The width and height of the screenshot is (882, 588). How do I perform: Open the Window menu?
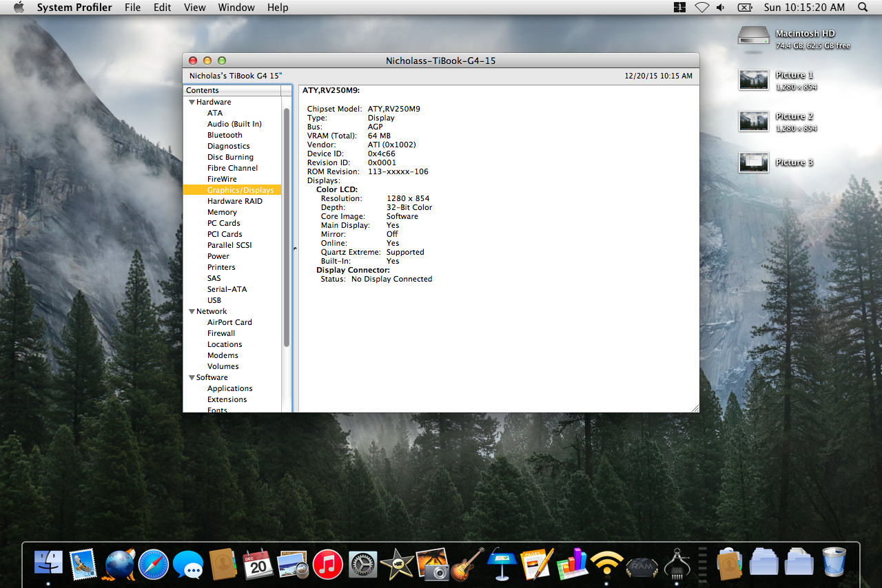(x=236, y=8)
